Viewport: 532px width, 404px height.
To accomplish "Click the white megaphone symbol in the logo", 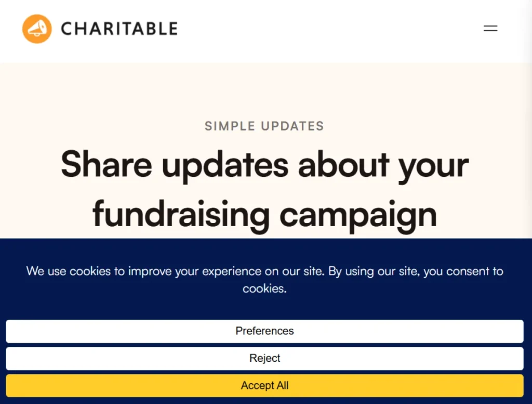I will [36, 28].
